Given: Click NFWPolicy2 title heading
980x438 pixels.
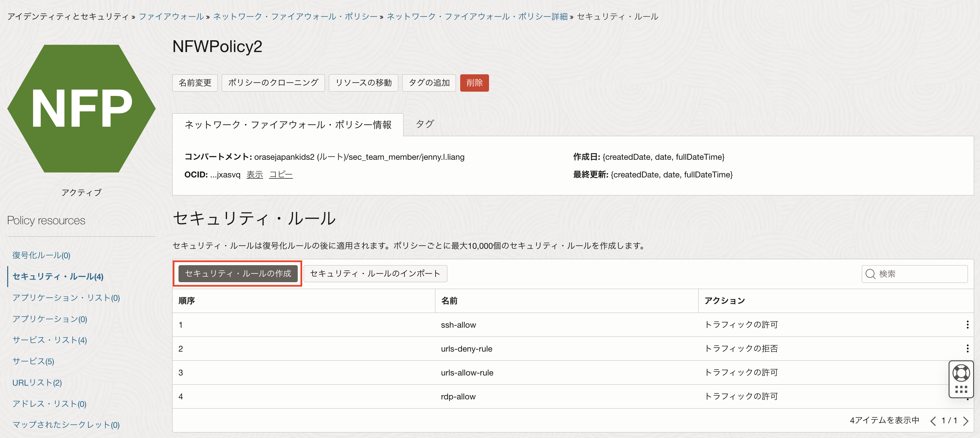Looking at the screenshot, I should coord(217,47).
